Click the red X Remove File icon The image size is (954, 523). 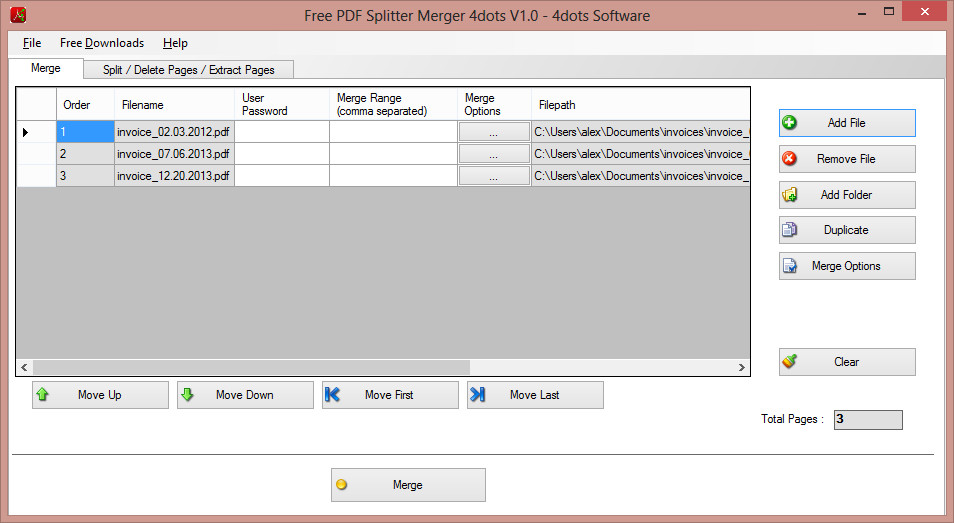[789, 159]
